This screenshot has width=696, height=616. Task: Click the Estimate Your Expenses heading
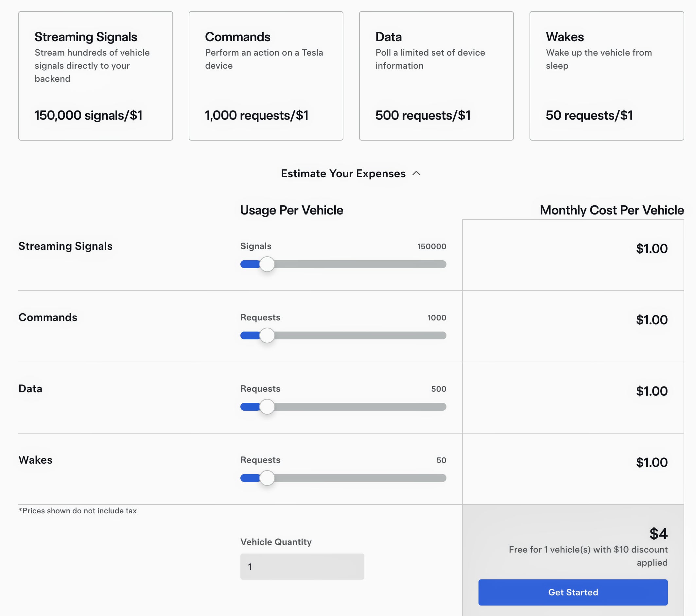pyautogui.click(x=343, y=174)
